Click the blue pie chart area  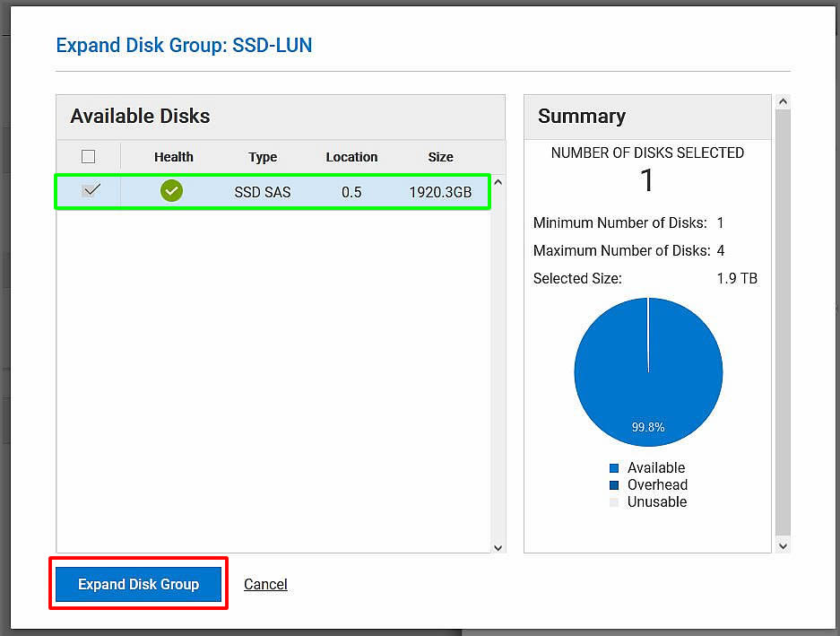[x=628, y=377]
